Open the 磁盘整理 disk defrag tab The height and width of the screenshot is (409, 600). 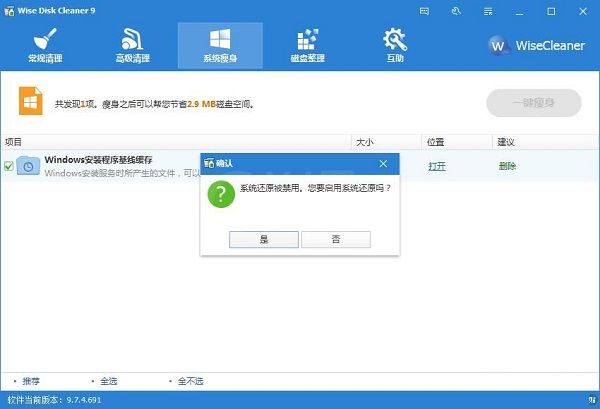308,45
